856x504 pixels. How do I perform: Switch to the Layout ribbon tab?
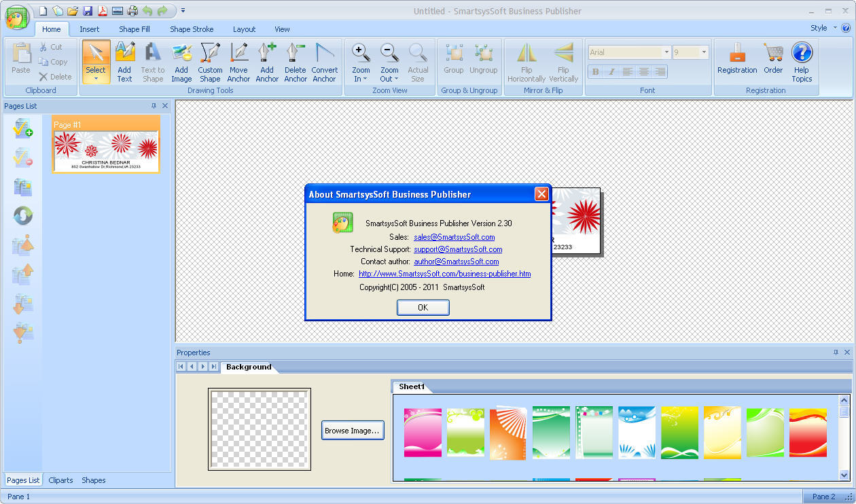244,29
